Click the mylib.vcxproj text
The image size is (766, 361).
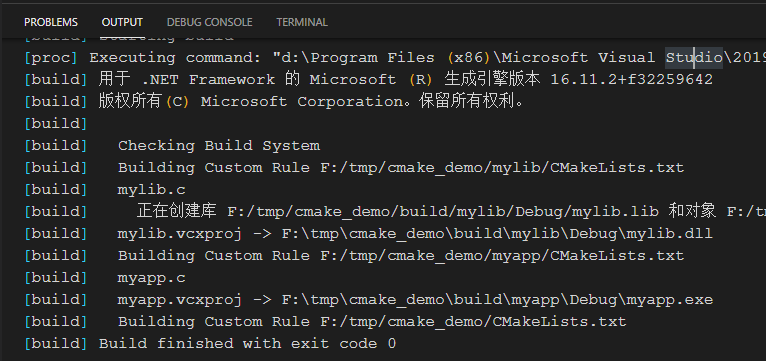point(179,234)
